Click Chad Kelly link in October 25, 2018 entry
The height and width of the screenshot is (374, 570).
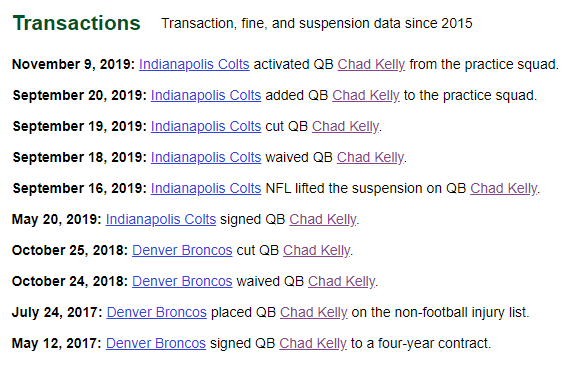317,250
